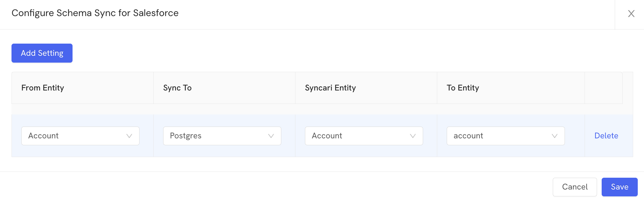Open the Sync To Postgres dropdown
The height and width of the screenshot is (200, 644).
point(222,136)
